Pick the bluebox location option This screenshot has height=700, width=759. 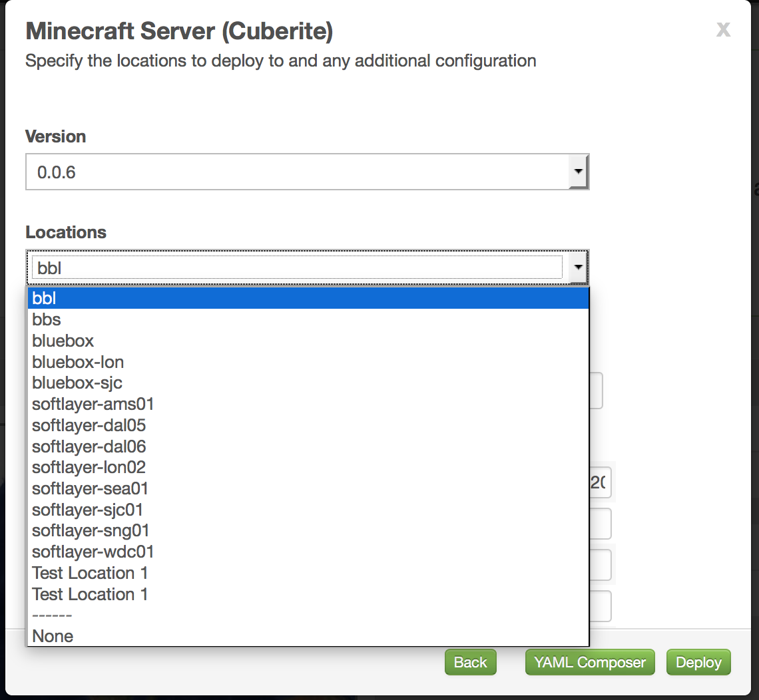click(x=308, y=341)
